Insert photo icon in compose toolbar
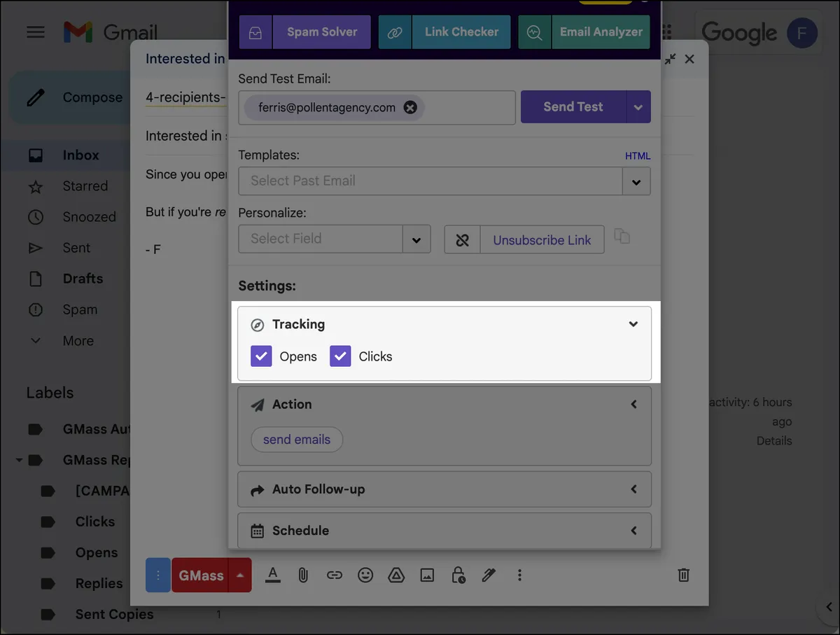 tap(427, 575)
